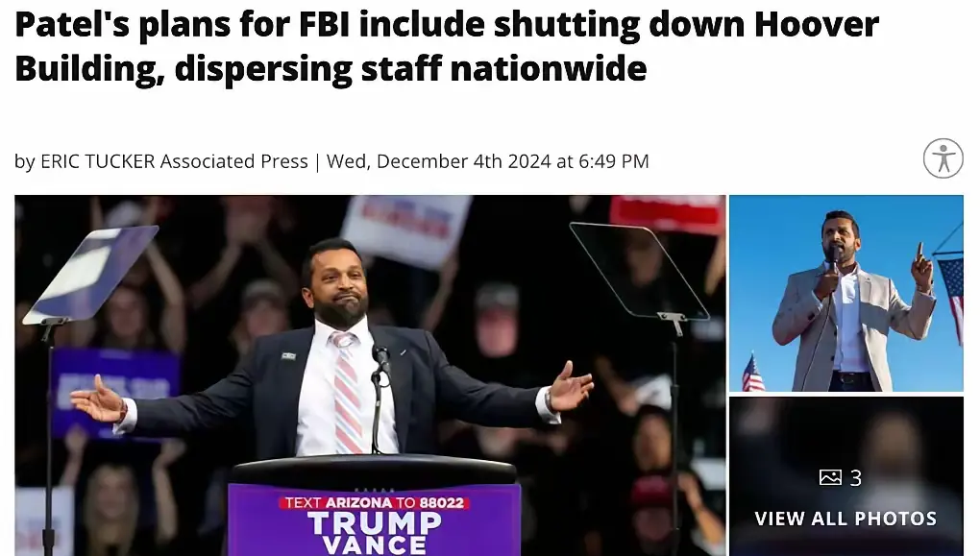Click the pink striped tie in photo

[x=347, y=392]
